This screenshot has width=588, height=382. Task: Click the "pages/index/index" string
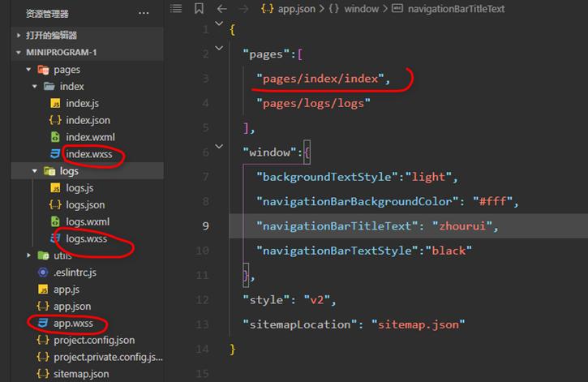(320, 79)
